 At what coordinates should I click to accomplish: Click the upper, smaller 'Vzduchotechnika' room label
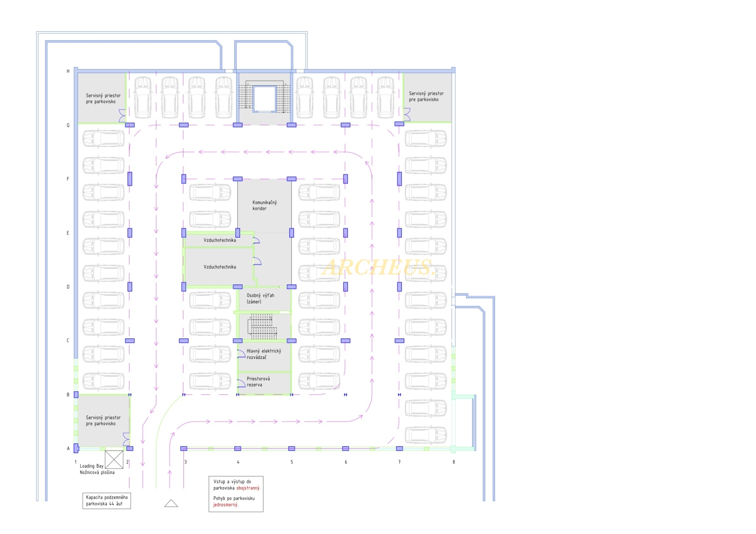click(220, 240)
